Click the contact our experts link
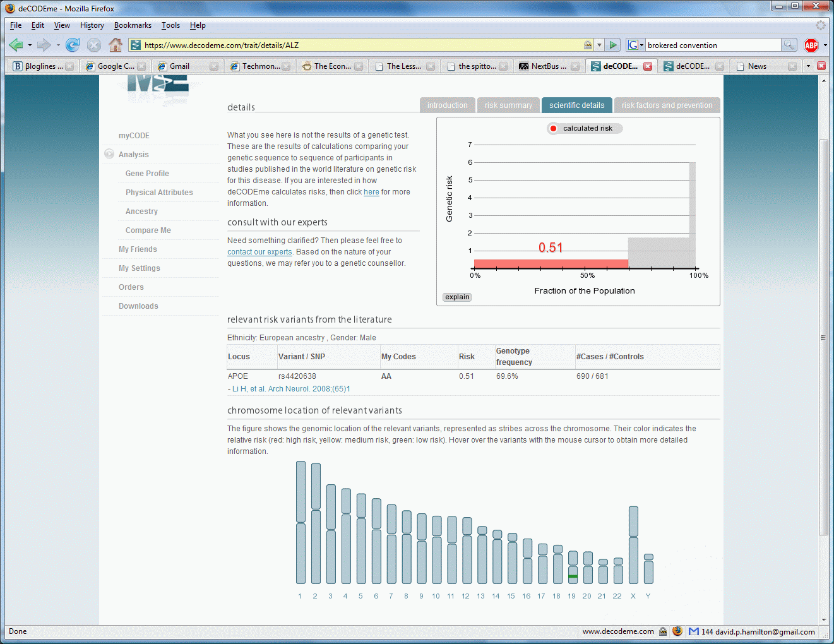The image size is (834, 644). pyautogui.click(x=259, y=252)
